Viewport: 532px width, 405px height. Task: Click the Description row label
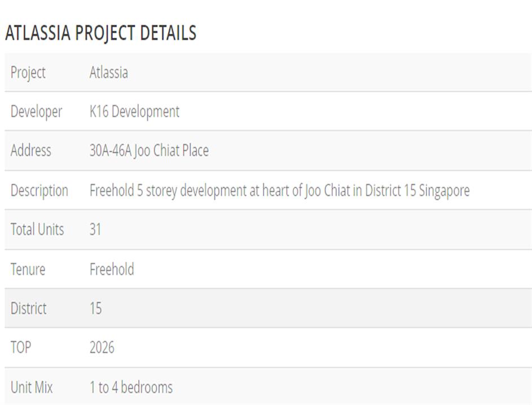point(39,190)
